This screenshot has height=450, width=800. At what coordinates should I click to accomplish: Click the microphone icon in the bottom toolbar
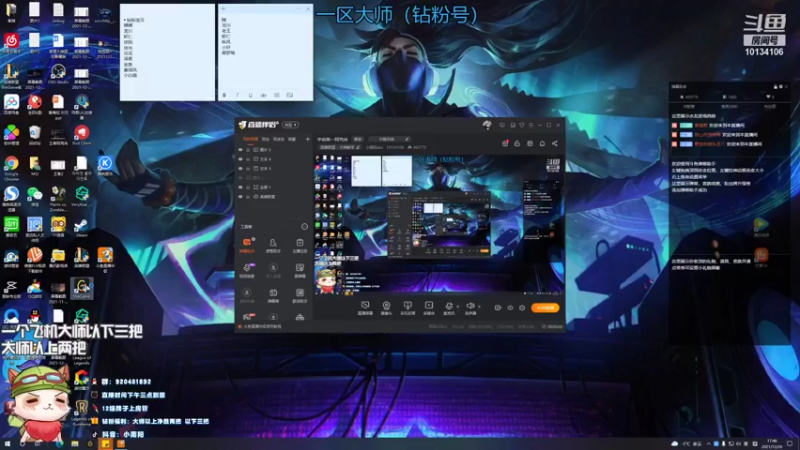[448, 307]
